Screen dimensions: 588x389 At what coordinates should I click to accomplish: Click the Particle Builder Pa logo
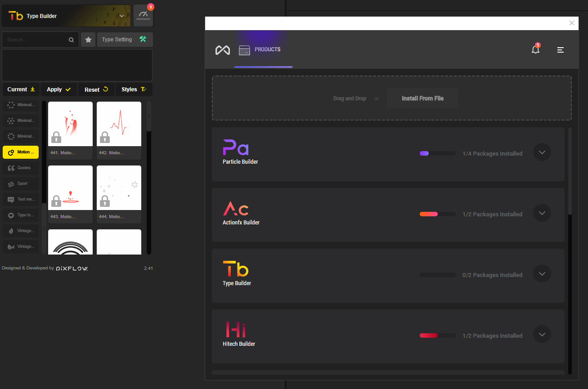click(x=236, y=147)
